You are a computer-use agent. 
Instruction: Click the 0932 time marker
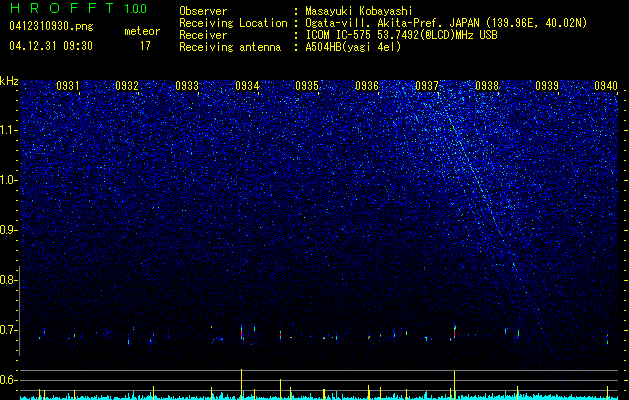click(127, 86)
